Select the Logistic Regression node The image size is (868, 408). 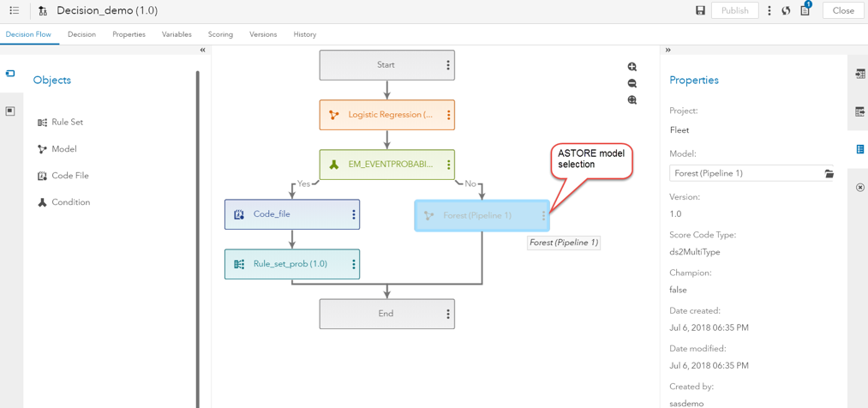tap(387, 115)
